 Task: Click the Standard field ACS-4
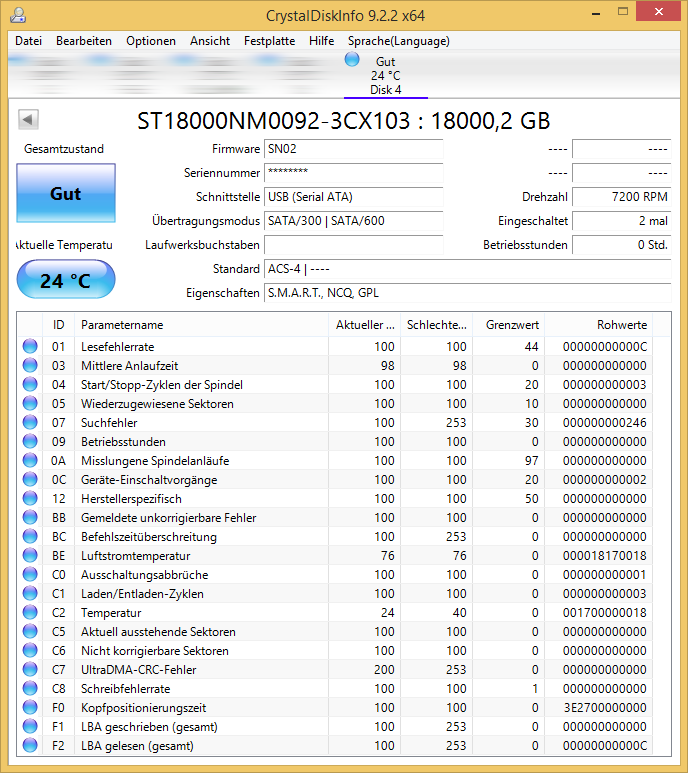click(x=468, y=269)
